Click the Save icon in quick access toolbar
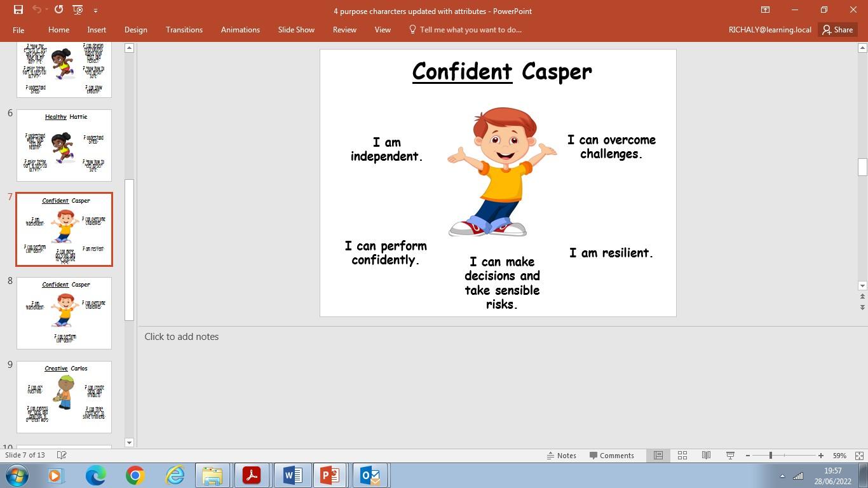This screenshot has width=868, height=488. tap(18, 10)
